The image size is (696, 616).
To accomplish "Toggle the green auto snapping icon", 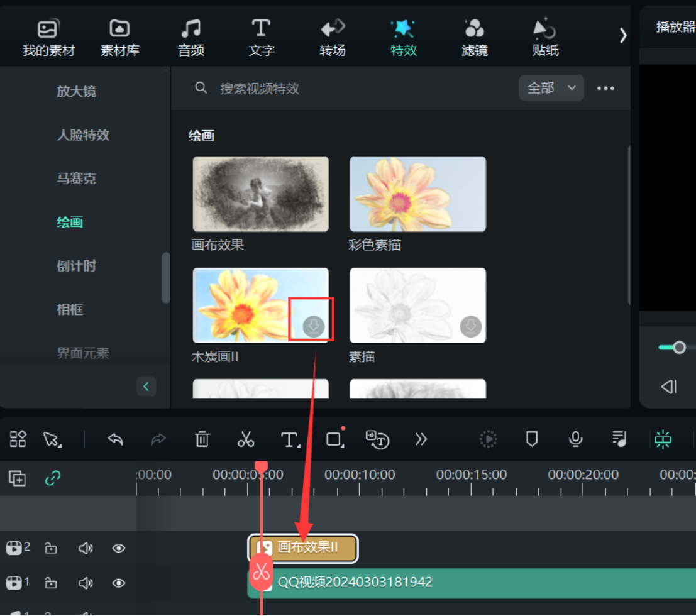I will pos(663,439).
